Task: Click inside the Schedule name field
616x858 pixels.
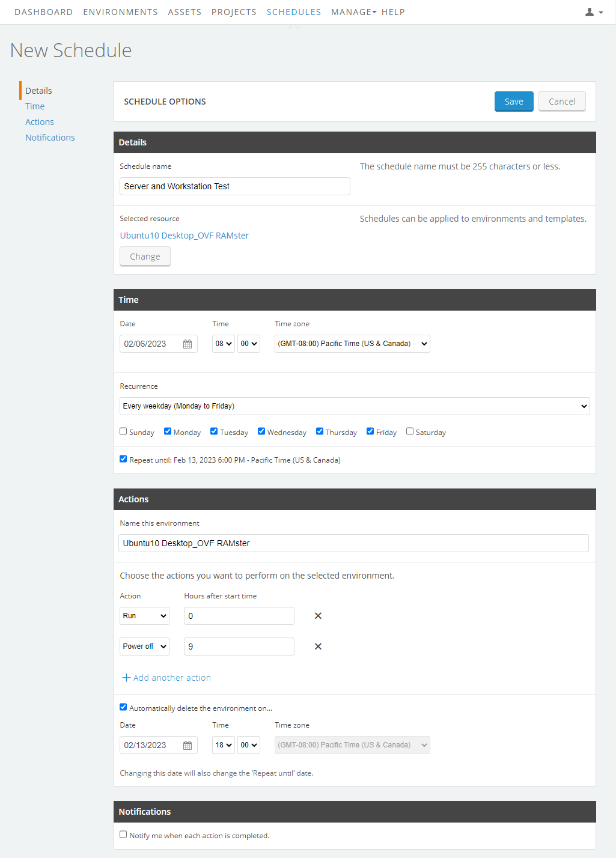Action: (234, 186)
